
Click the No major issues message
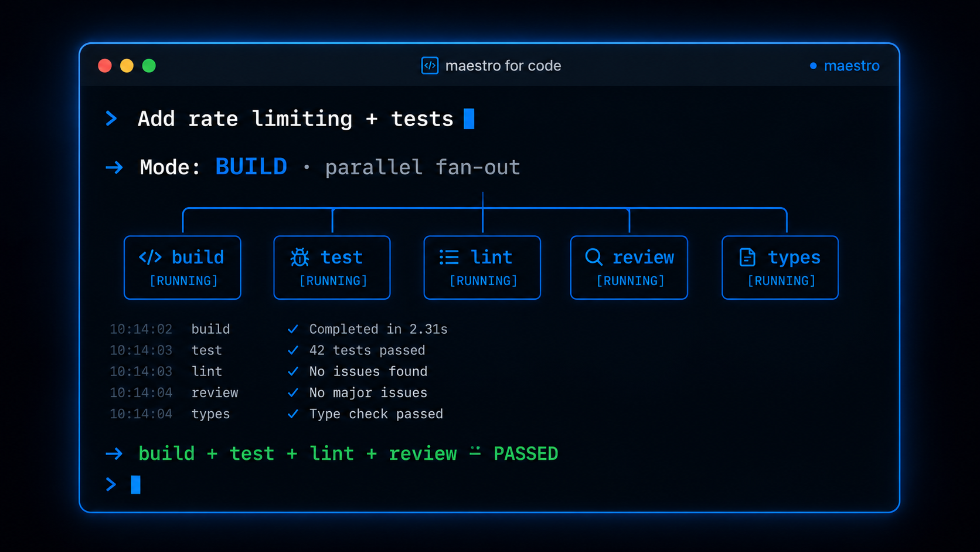[368, 392]
